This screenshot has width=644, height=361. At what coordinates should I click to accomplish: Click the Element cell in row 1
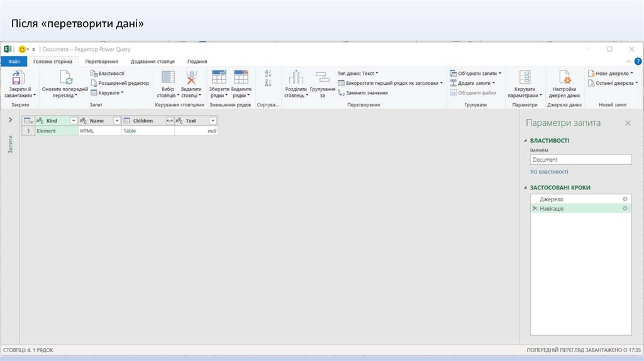pos(57,131)
